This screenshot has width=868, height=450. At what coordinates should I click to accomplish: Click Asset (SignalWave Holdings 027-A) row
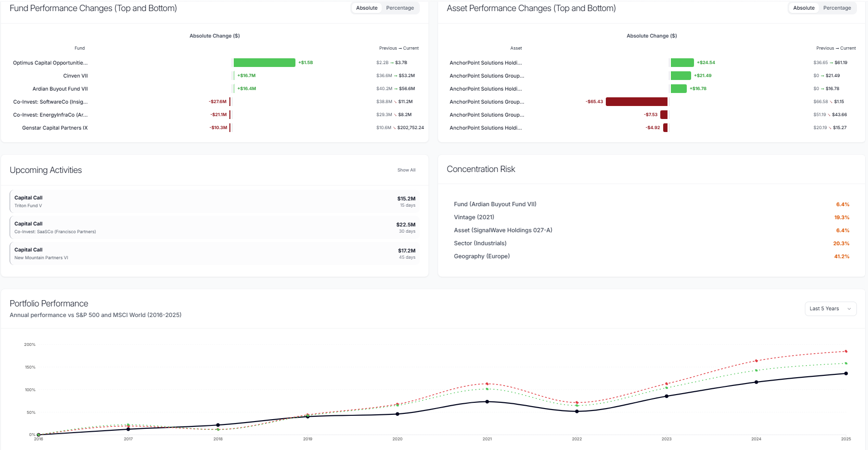(652, 230)
